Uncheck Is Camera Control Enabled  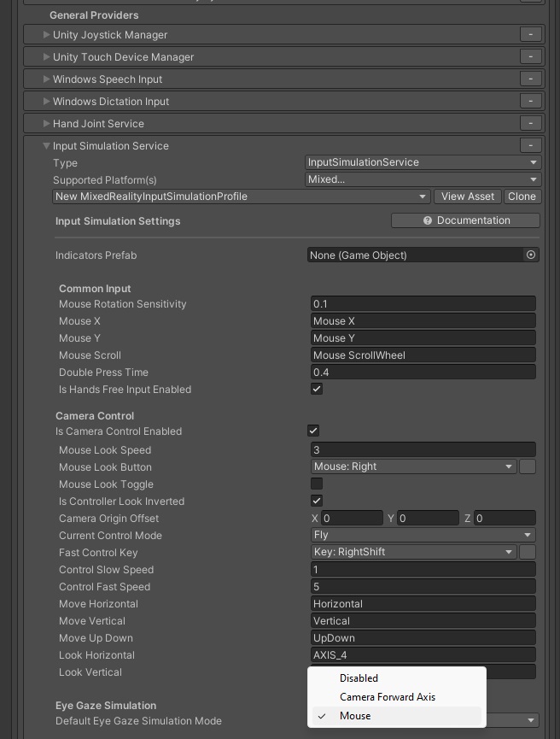click(x=313, y=431)
